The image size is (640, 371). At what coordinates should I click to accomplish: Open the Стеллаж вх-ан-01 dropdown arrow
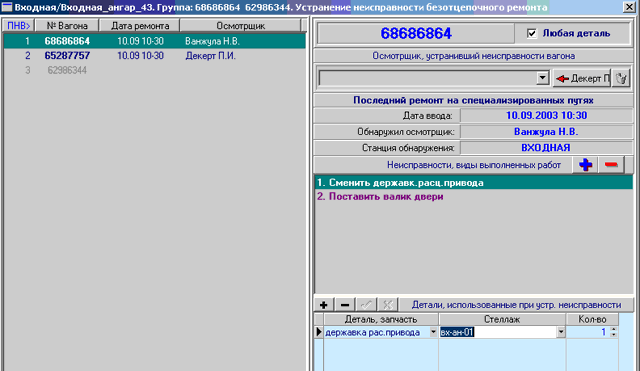[x=561, y=332]
